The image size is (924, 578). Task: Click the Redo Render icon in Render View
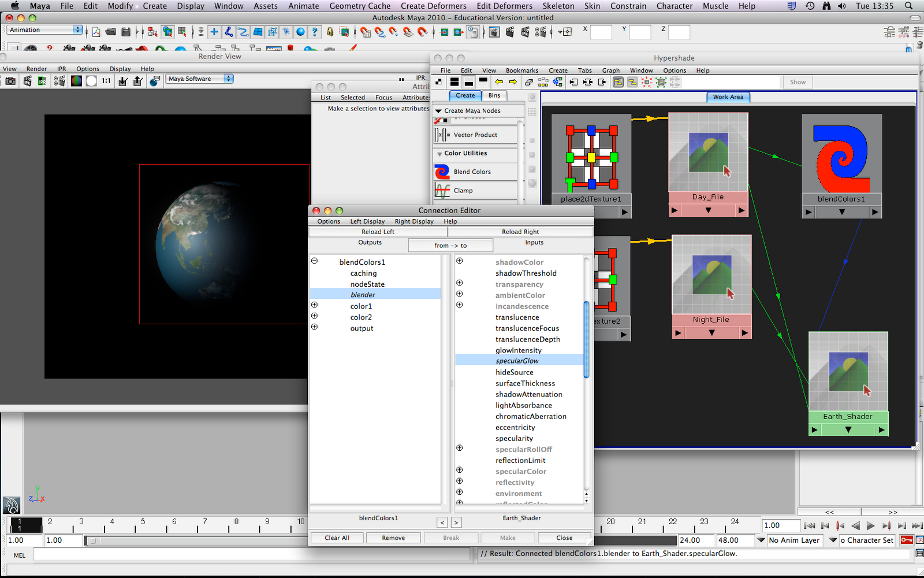pyautogui.click(x=59, y=81)
